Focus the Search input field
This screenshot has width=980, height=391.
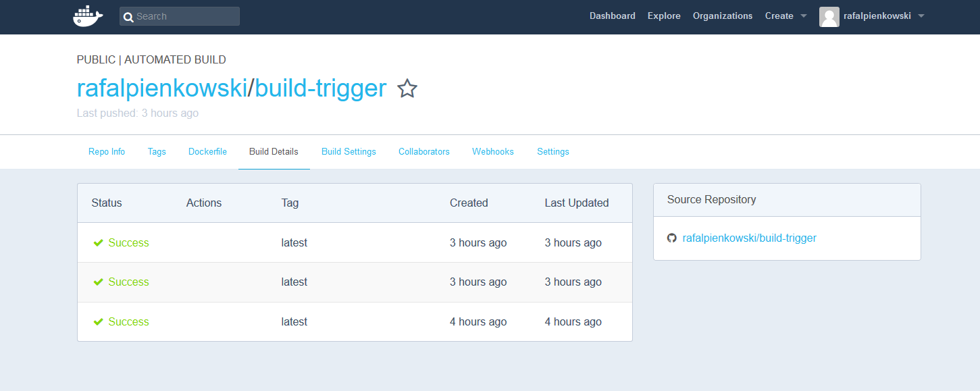tap(180, 16)
